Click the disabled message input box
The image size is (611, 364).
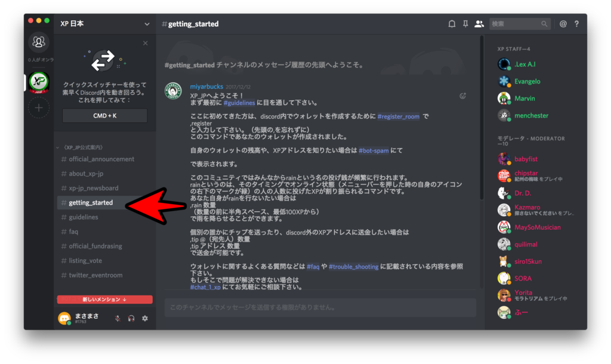[320, 307]
